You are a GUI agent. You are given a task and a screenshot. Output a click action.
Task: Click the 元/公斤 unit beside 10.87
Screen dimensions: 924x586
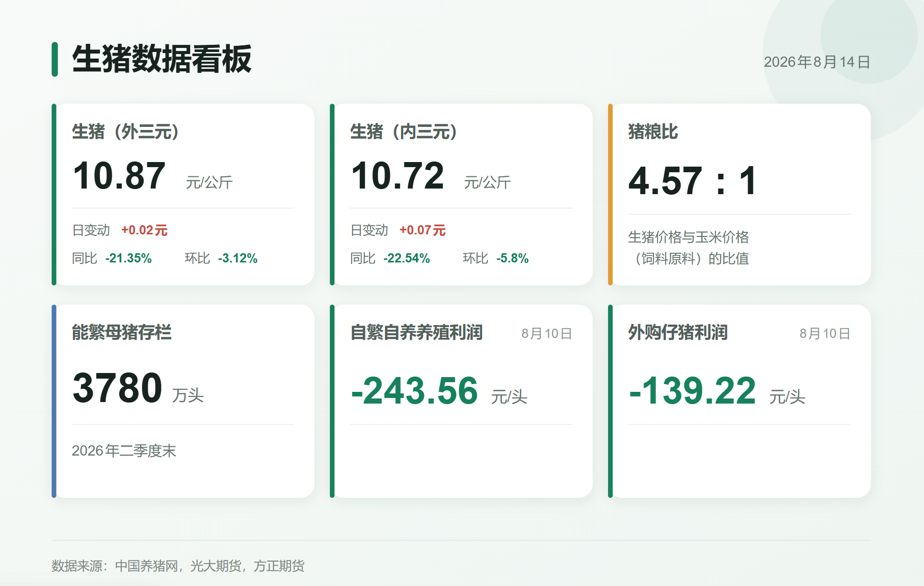coord(209,182)
